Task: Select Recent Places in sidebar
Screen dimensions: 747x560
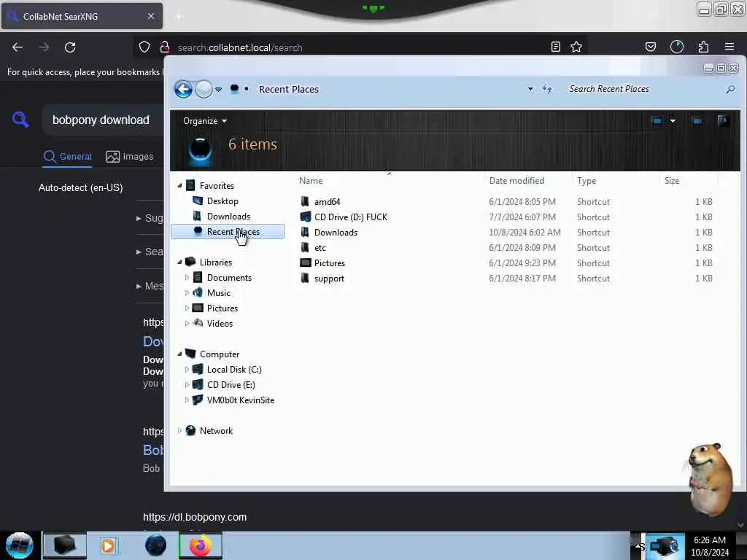Action: tap(228, 231)
